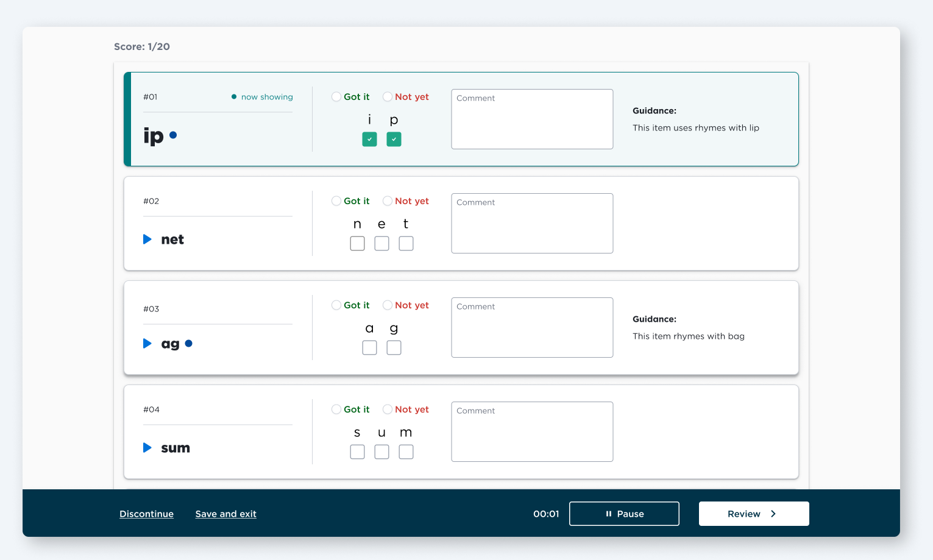Image resolution: width=933 pixels, height=560 pixels.
Task: Tick the checkbox under letter 'g'
Action: point(394,348)
